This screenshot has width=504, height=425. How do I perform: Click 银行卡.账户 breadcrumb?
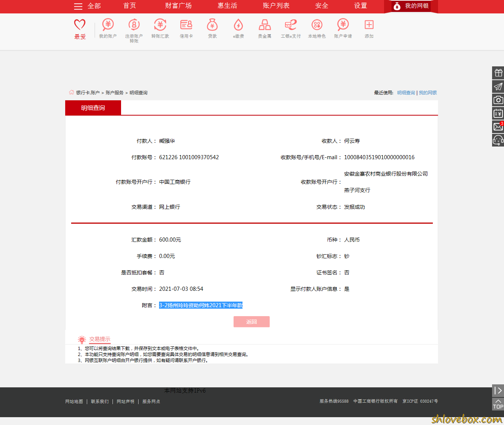[88, 93]
